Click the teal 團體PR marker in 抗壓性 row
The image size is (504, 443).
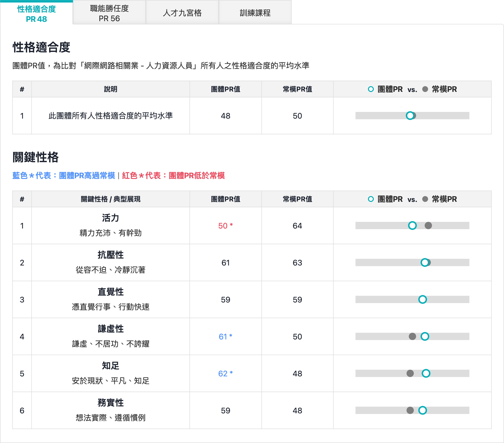coord(425,262)
